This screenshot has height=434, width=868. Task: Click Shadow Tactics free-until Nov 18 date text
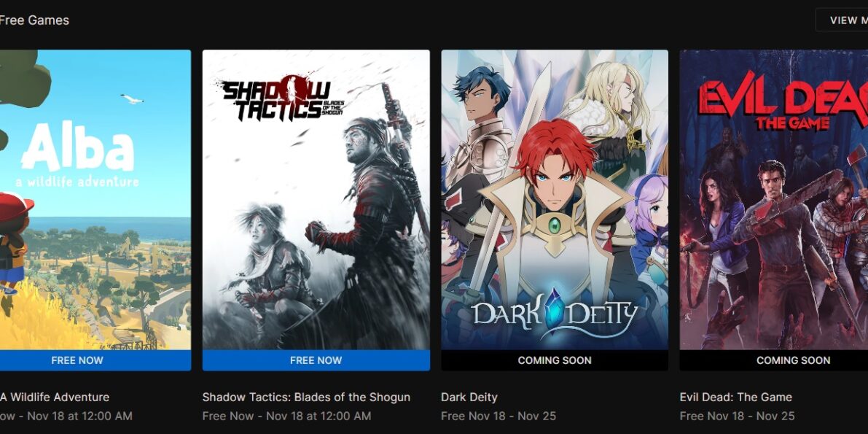[x=286, y=416]
